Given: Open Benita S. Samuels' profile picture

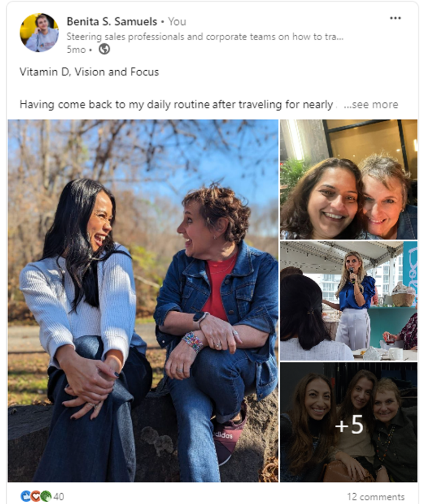Looking at the screenshot, I should coord(39,33).
